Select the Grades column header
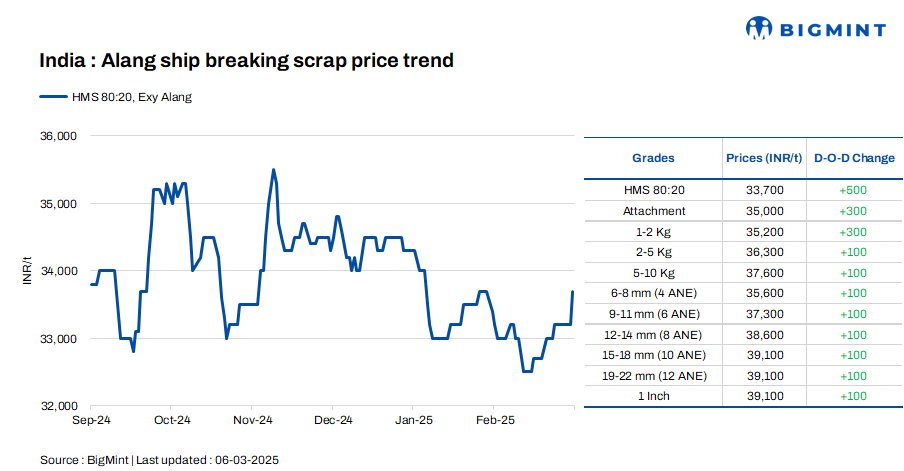The width and height of the screenshot is (904, 471). 653,158
